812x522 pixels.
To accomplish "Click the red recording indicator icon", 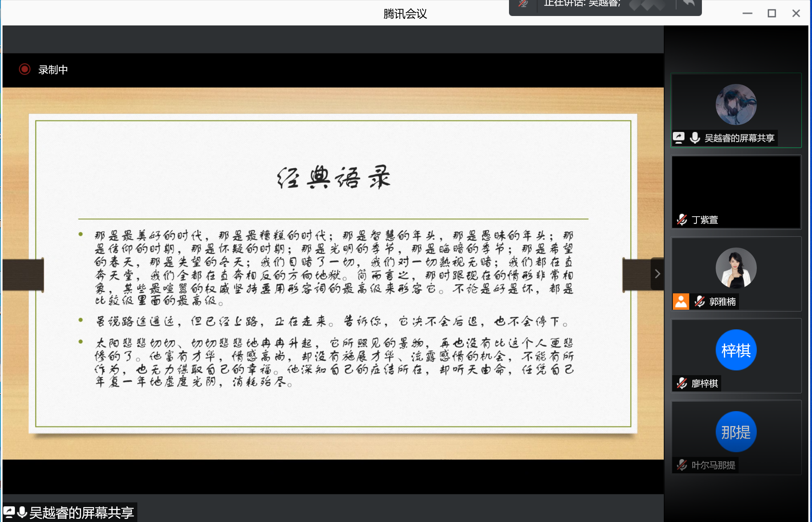I will (25, 69).
